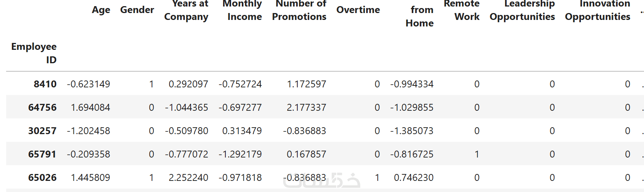The height and width of the screenshot is (192, 644).
Task: Click the Employee ID index label
Action: [x=34, y=53]
